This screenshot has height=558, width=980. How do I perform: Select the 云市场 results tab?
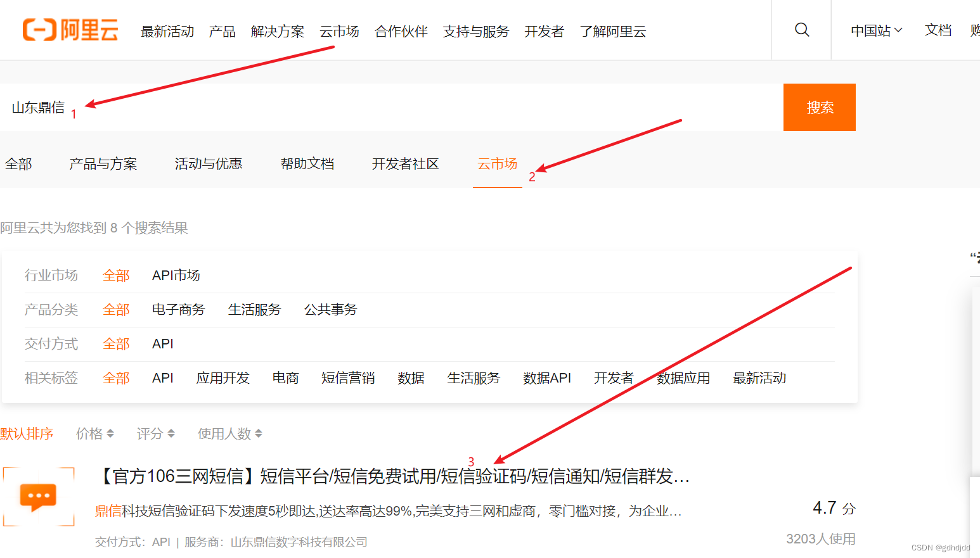click(x=498, y=164)
